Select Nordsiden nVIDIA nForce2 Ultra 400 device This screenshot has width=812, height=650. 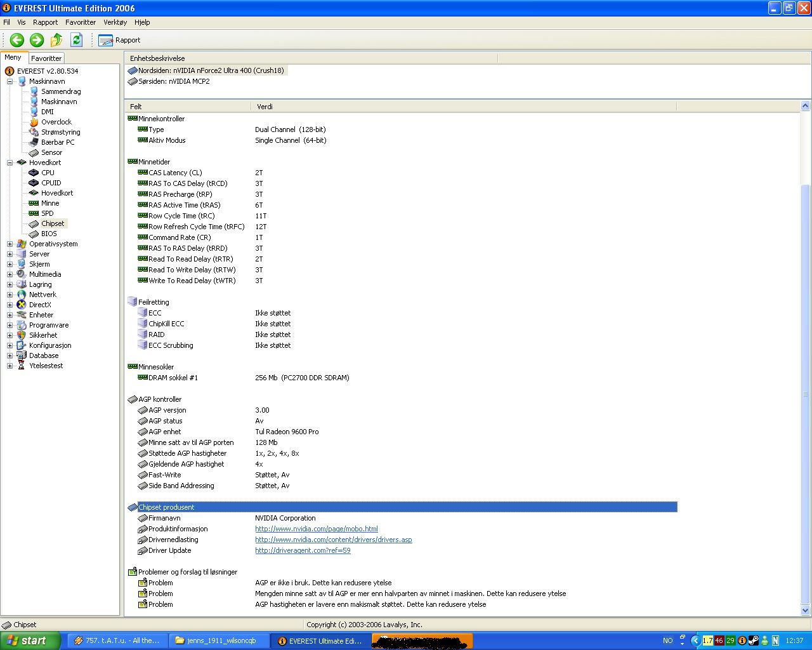(x=207, y=70)
